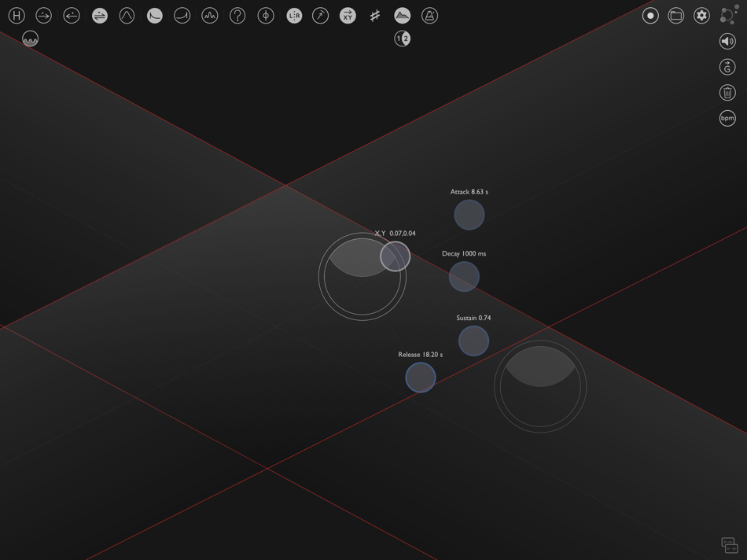This screenshot has width=747, height=560.
Task: Click the wavy LFO icon below the H button
Action: point(31,39)
